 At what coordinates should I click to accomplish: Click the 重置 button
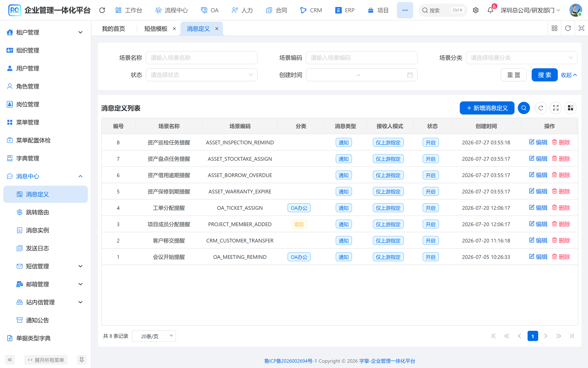[x=514, y=75]
